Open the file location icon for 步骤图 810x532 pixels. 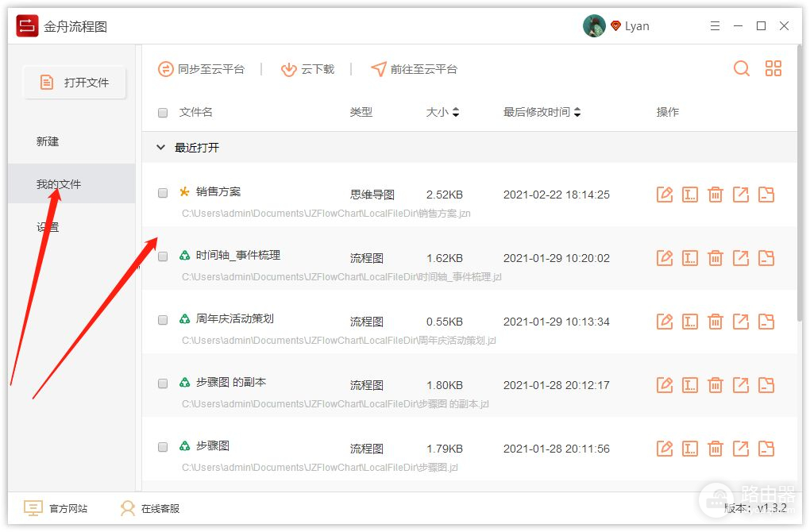pyautogui.click(x=766, y=449)
